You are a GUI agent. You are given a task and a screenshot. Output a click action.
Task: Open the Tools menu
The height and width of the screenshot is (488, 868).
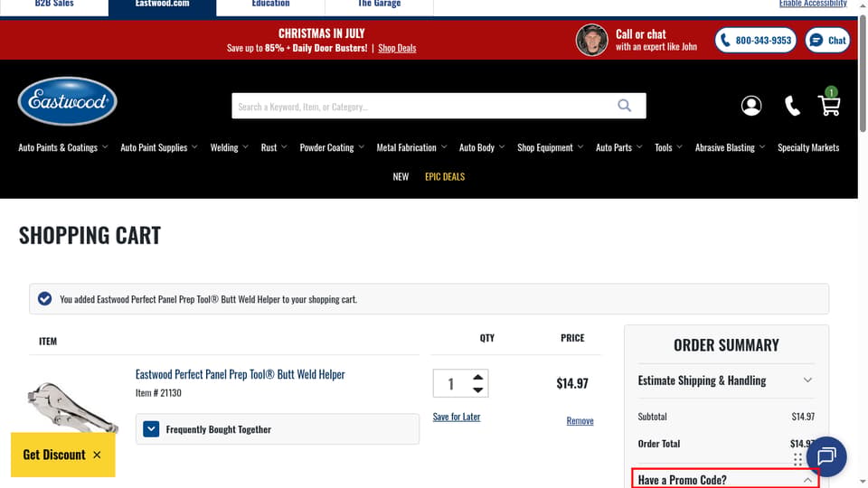(x=668, y=147)
